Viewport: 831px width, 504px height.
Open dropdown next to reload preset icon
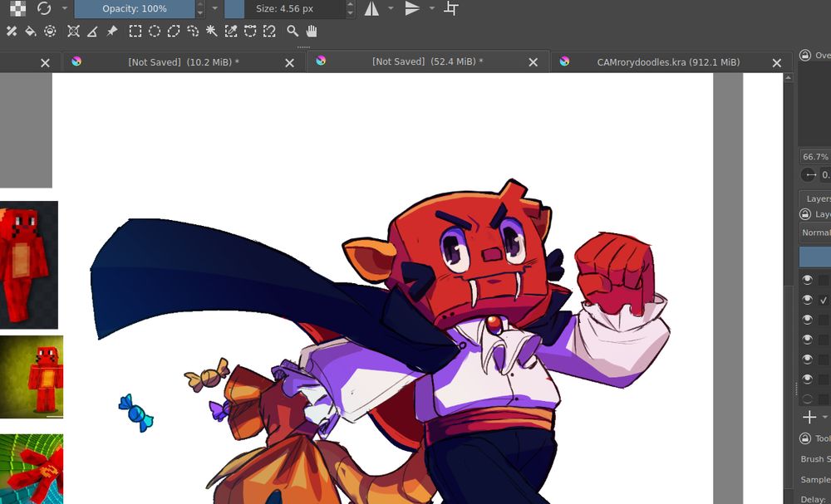pyautogui.click(x=64, y=8)
